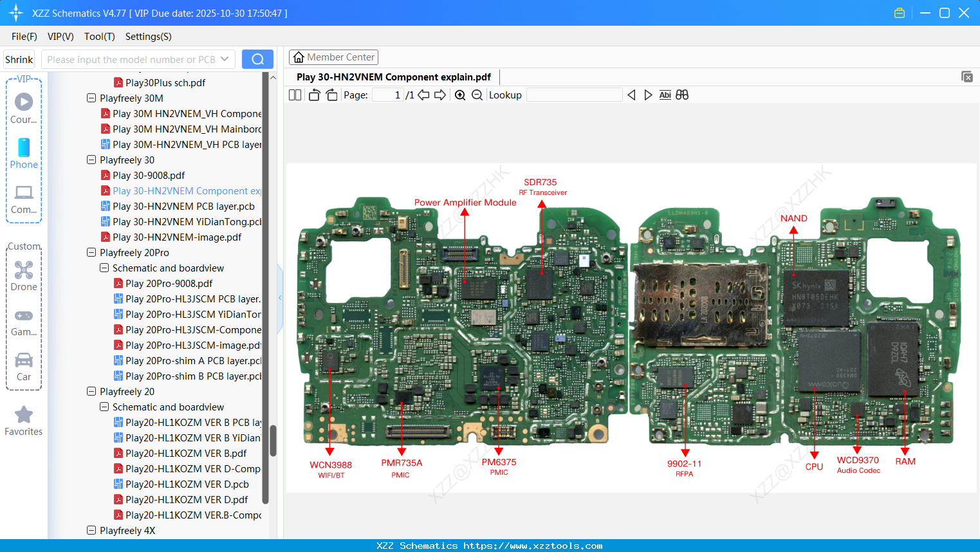Click the Shrink button
The height and width of the screenshot is (552, 980).
click(19, 59)
